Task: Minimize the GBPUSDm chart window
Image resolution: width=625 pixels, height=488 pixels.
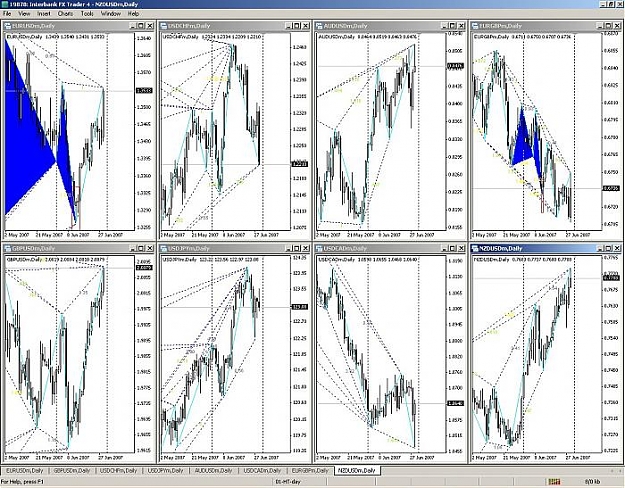Action: (133, 248)
